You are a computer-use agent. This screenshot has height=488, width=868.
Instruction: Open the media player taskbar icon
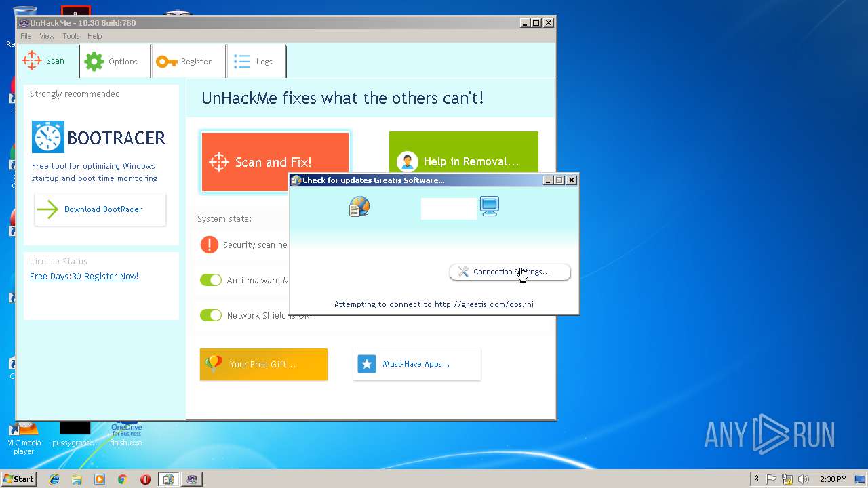(x=100, y=479)
